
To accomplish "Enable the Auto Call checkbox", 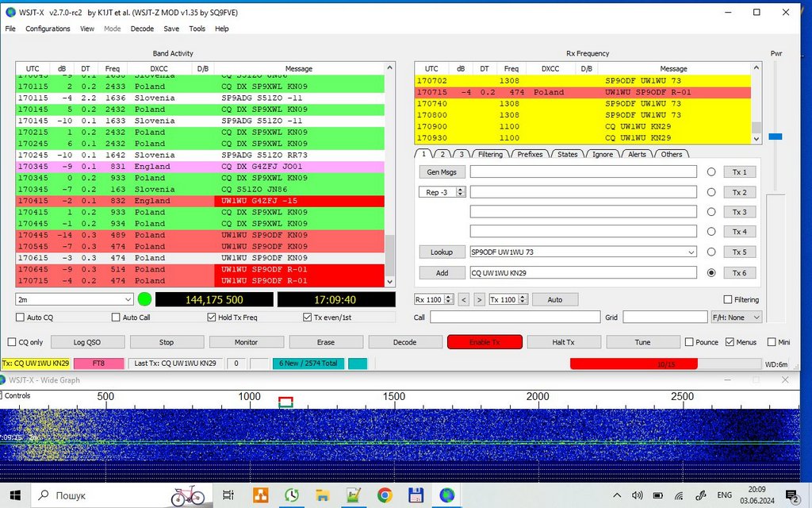I will click(x=116, y=317).
